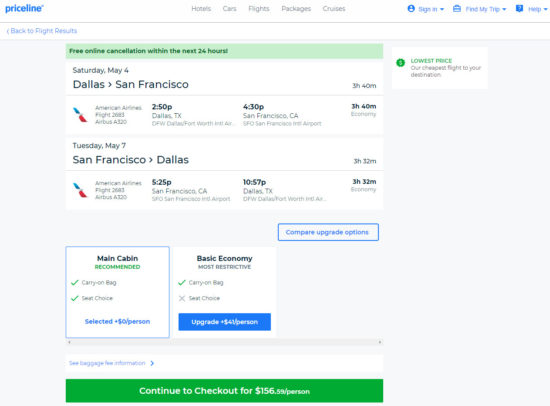
Task: Click the priceline logo
Action: (x=24, y=8)
